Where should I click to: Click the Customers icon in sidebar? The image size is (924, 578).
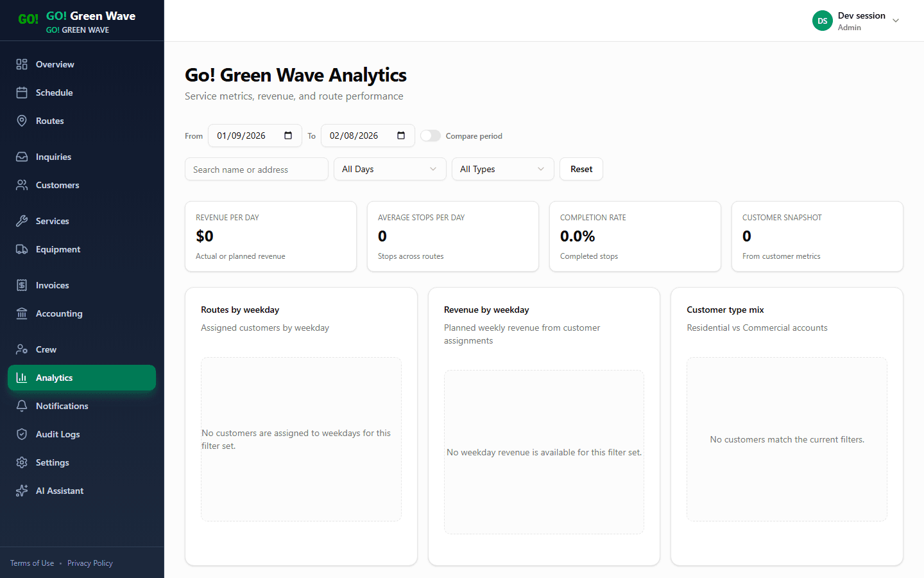click(21, 185)
